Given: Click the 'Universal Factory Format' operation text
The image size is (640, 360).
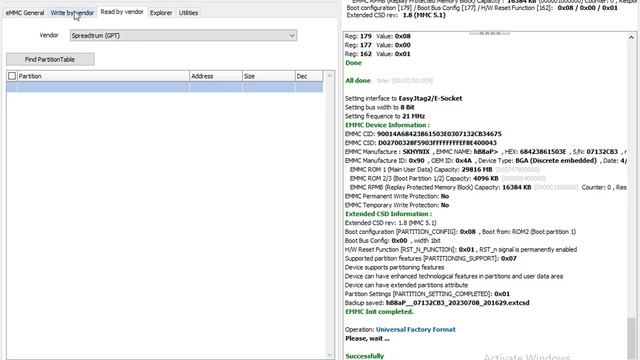Looking at the screenshot, I should tap(416, 329).
